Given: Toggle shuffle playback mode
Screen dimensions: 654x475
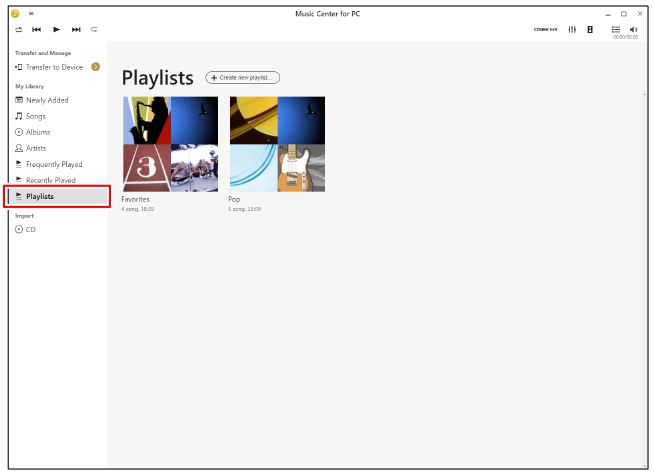Looking at the screenshot, I should pyautogui.click(x=19, y=30).
